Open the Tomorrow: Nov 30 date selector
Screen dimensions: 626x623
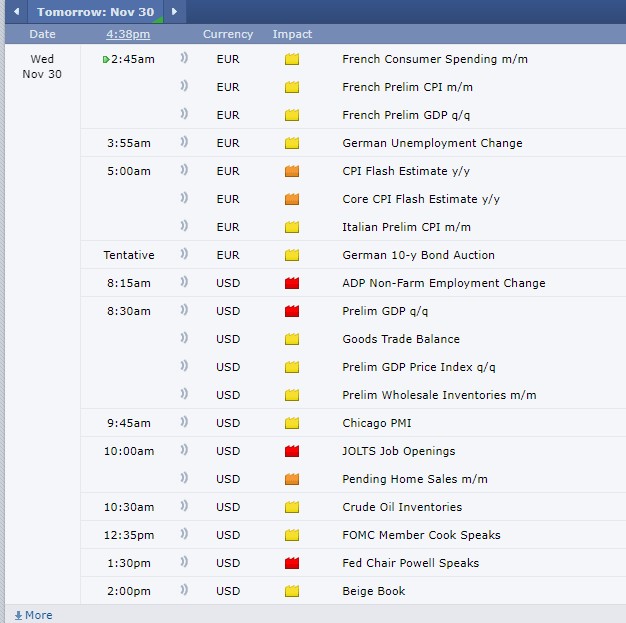[x=94, y=12]
